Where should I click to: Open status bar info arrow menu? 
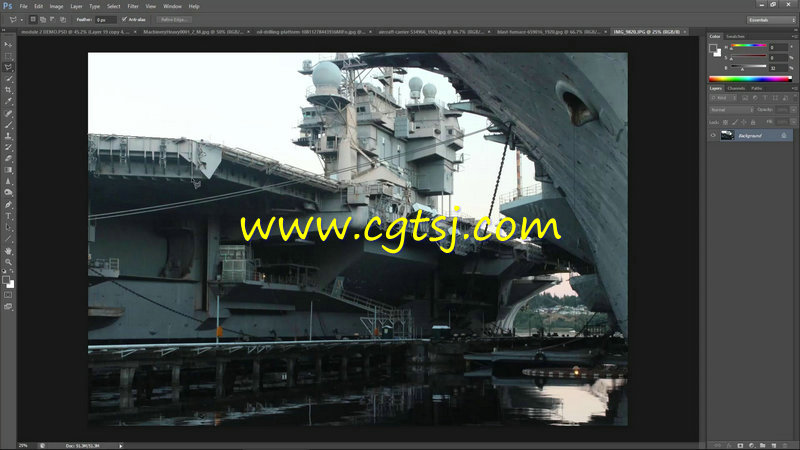(x=121, y=445)
